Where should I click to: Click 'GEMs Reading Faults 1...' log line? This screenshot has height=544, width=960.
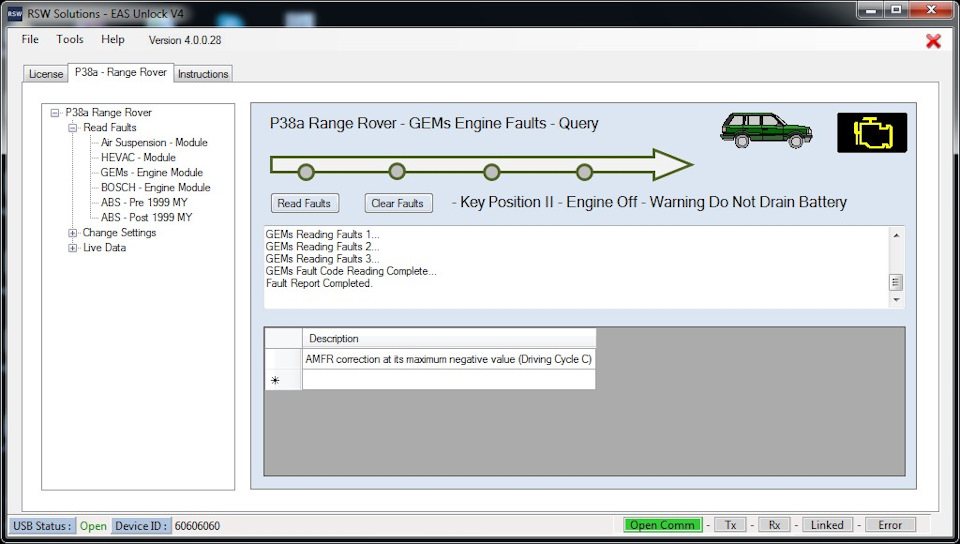coord(323,234)
